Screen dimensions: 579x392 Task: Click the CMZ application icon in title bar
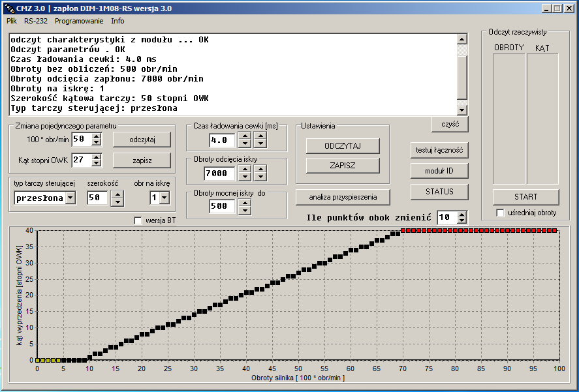click(x=9, y=8)
